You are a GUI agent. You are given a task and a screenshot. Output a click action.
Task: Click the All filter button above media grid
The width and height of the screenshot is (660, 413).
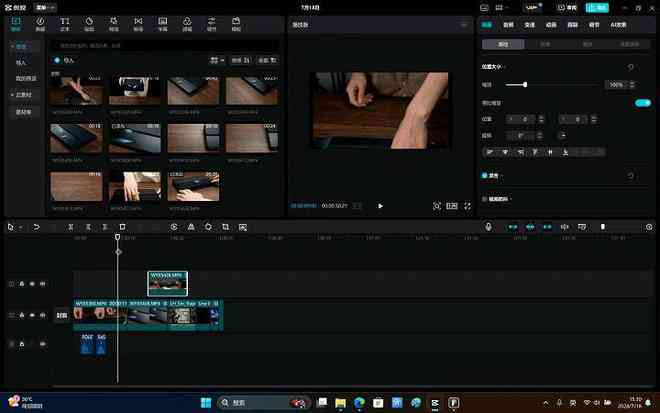pos(267,61)
